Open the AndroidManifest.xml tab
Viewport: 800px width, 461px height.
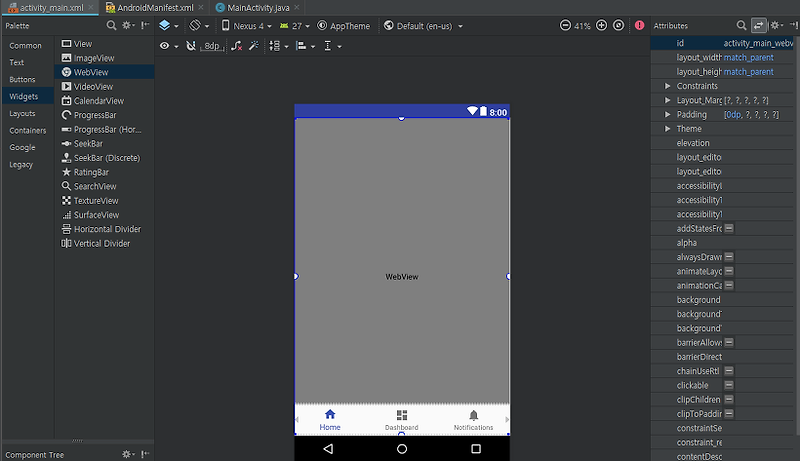click(x=155, y=8)
